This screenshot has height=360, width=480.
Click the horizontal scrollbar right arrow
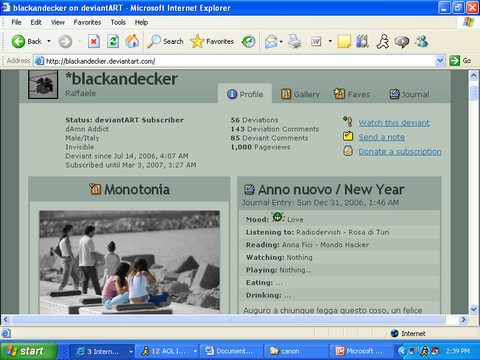(463, 320)
